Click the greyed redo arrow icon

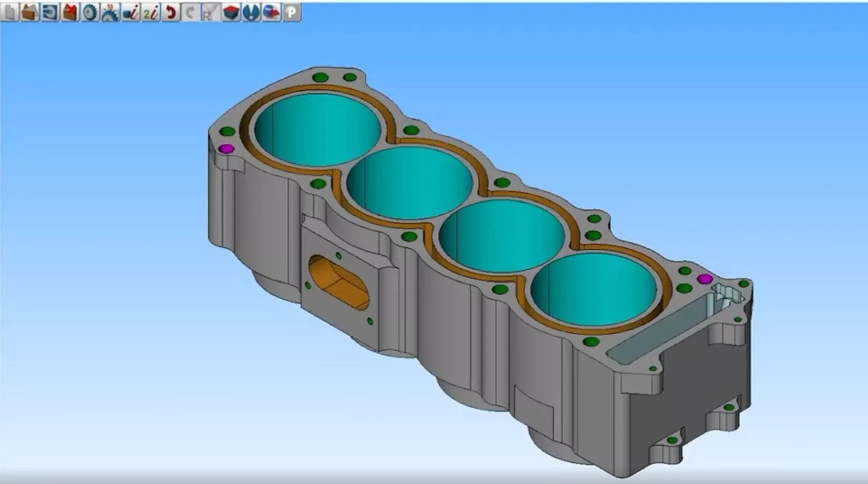click(x=190, y=12)
